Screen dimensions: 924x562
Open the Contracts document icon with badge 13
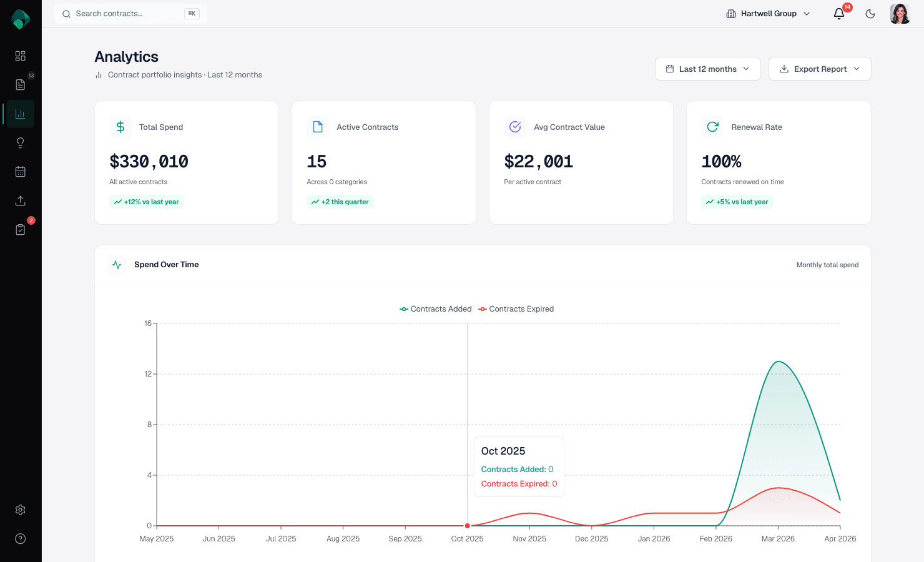point(20,85)
